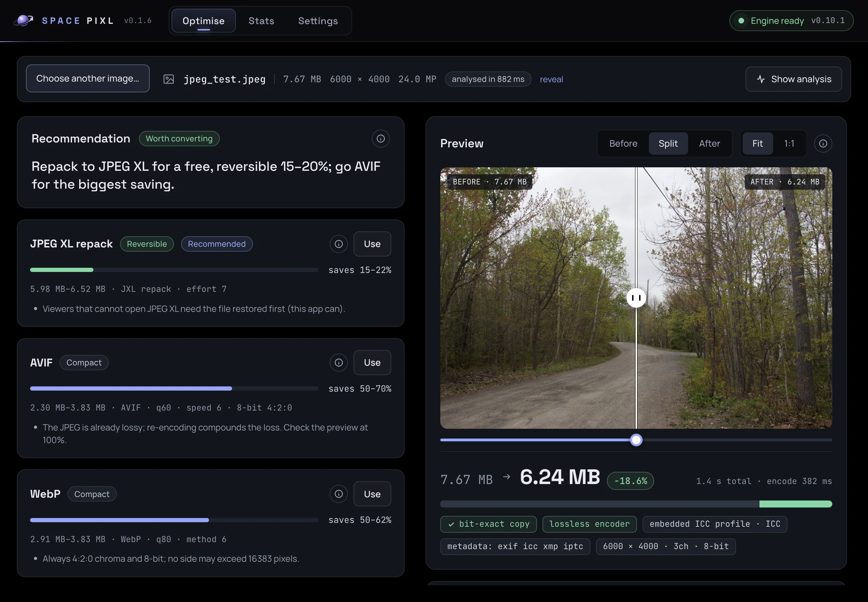Click the metadata: exif icc xmp iptc chip
The height and width of the screenshot is (602, 868).
tap(515, 547)
